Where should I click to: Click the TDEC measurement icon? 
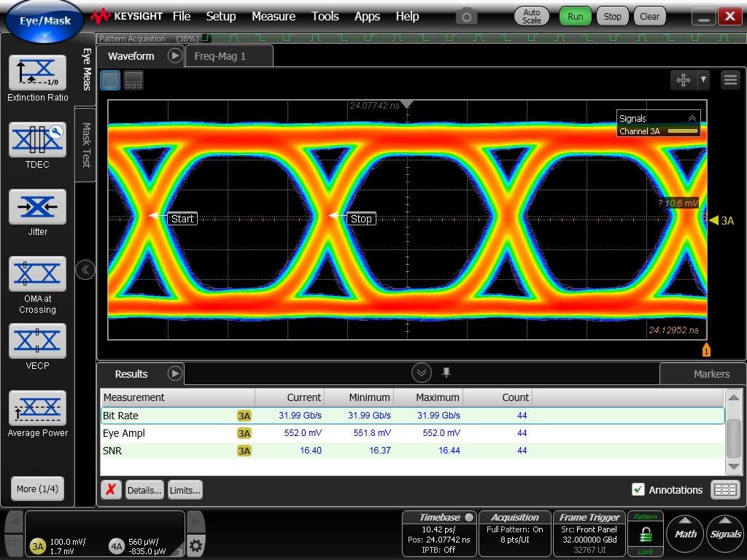coord(37,140)
